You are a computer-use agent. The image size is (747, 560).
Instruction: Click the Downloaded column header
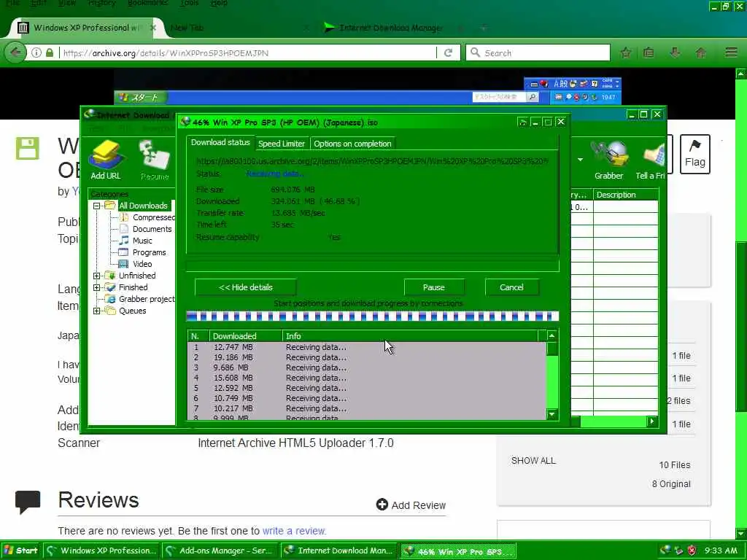coord(246,336)
